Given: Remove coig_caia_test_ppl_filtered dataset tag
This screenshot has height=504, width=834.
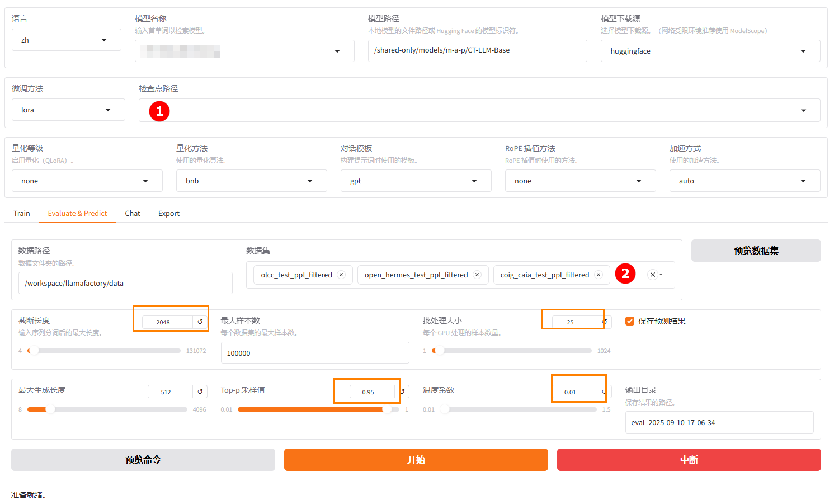Looking at the screenshot, I should pyautogui.click(x=599, y=275).
